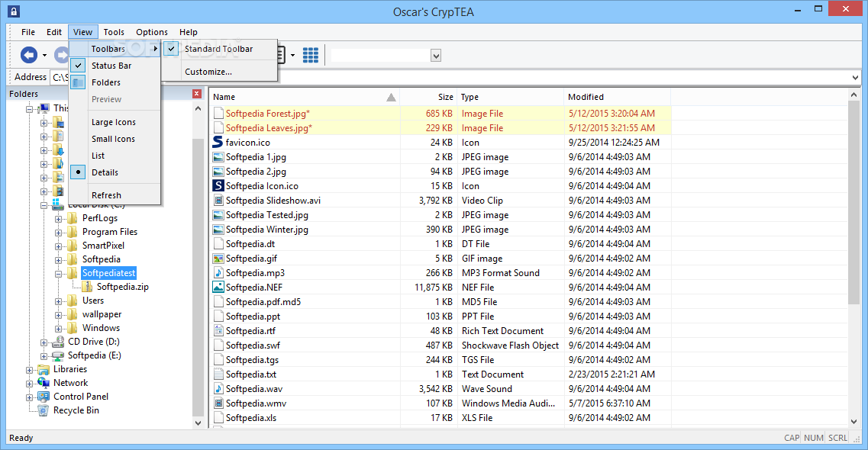This screenshot has height=450, width=868.
Task: Toggle the Folders pane menu option
Action: (x=115, y=82)
